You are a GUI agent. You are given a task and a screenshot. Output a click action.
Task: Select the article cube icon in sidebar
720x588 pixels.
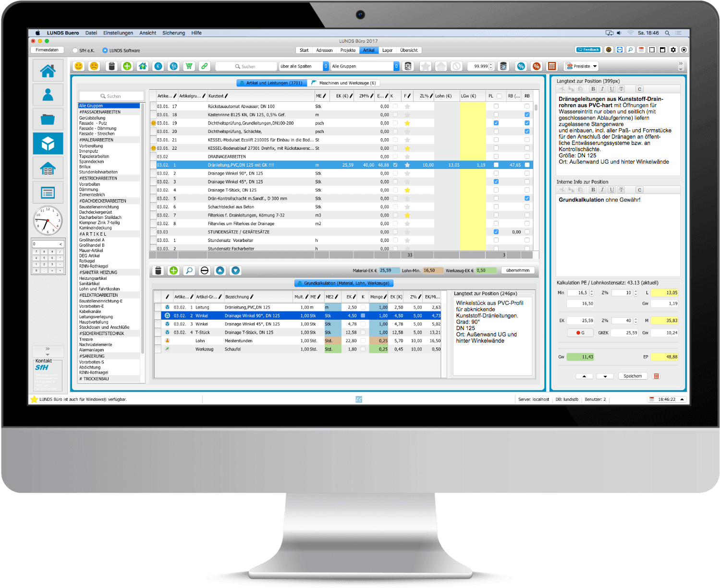click(x=48, y=144)
